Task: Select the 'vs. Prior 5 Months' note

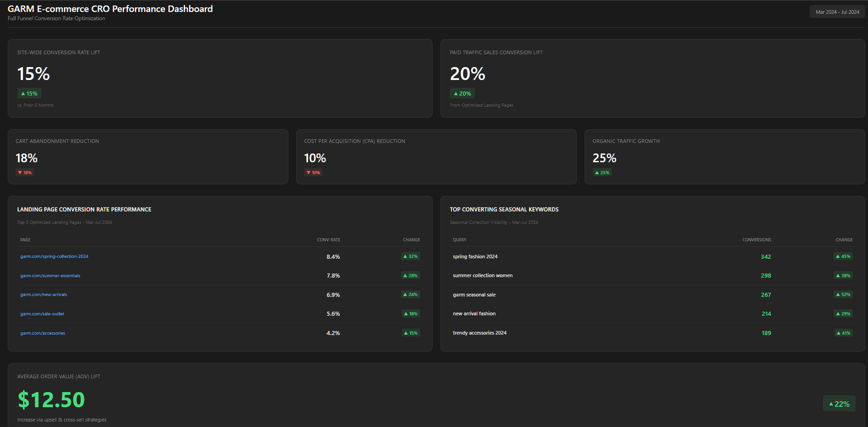Action: tap(35, 105)
